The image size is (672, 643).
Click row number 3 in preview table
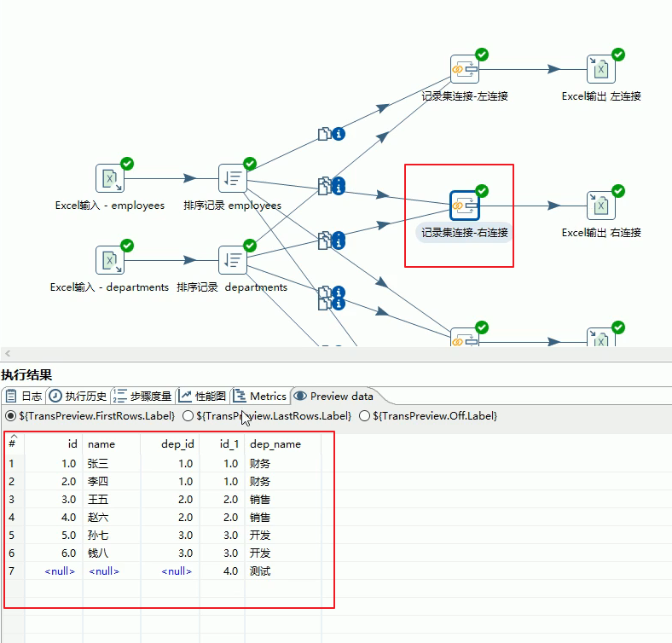coord(12,500)
